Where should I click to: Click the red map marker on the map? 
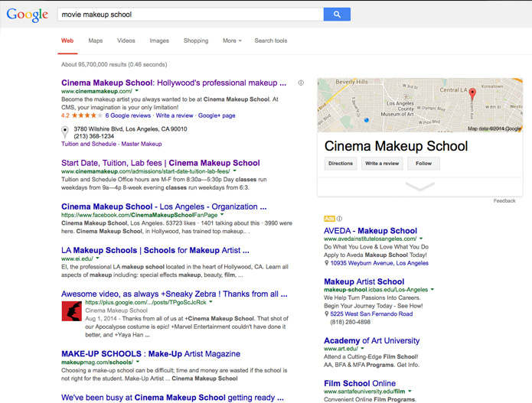[x=472, y=93]
